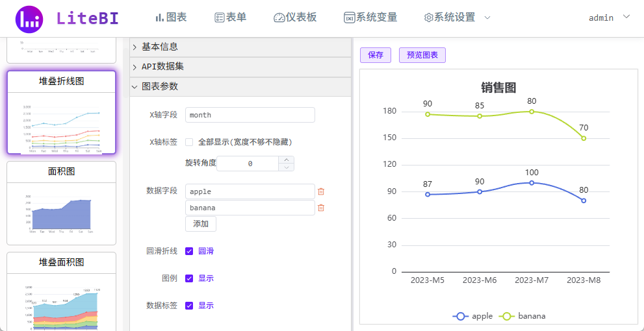
Task: Click the banana 2023-M8 point labeled 70
Action: 584,138
